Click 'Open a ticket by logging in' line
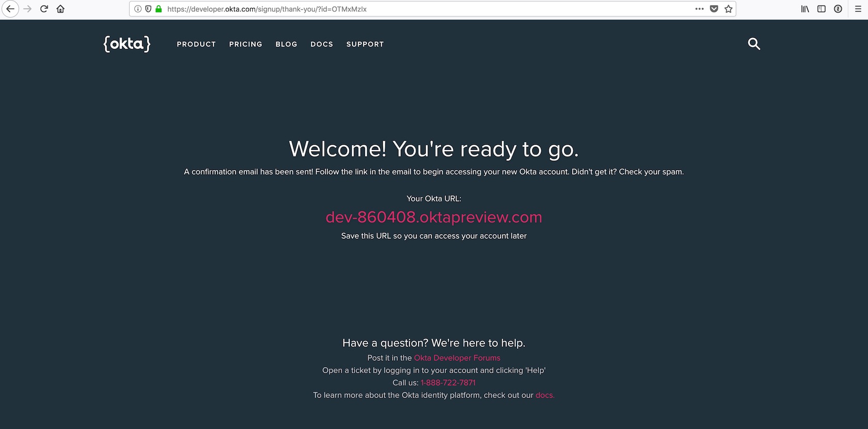868x429 pixels. click(434, 370)
